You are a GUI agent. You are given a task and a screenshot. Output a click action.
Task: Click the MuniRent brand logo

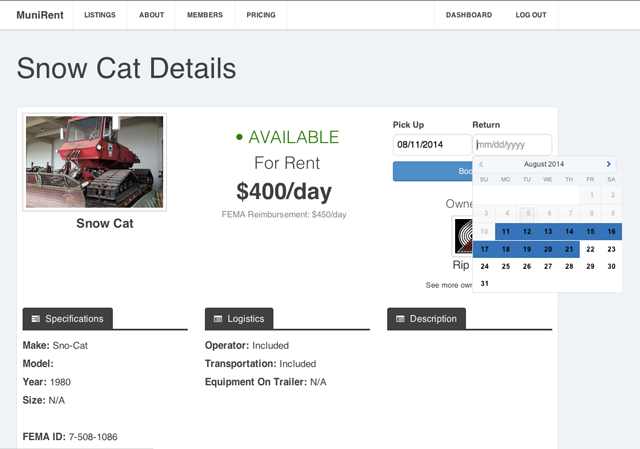[x=33, y=15]
